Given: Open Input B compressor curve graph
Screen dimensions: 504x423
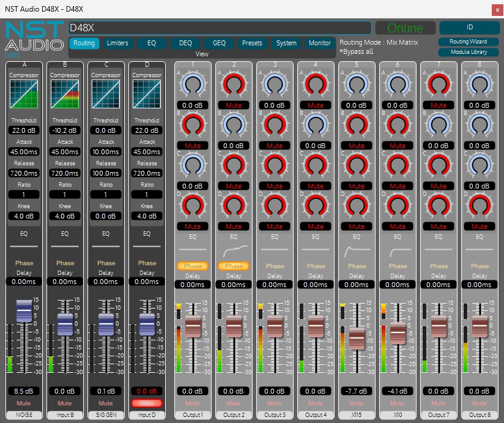Looking at the screenshot, I should click(65, 94).
